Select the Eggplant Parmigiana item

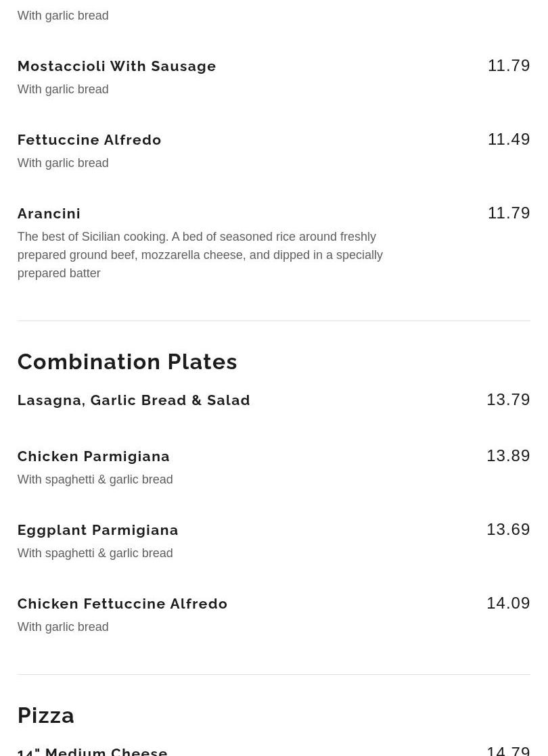coord(97,530)
